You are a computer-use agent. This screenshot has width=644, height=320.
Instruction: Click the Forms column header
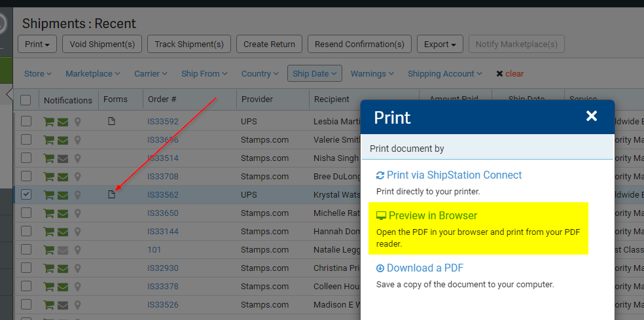[x=115, y=99]
